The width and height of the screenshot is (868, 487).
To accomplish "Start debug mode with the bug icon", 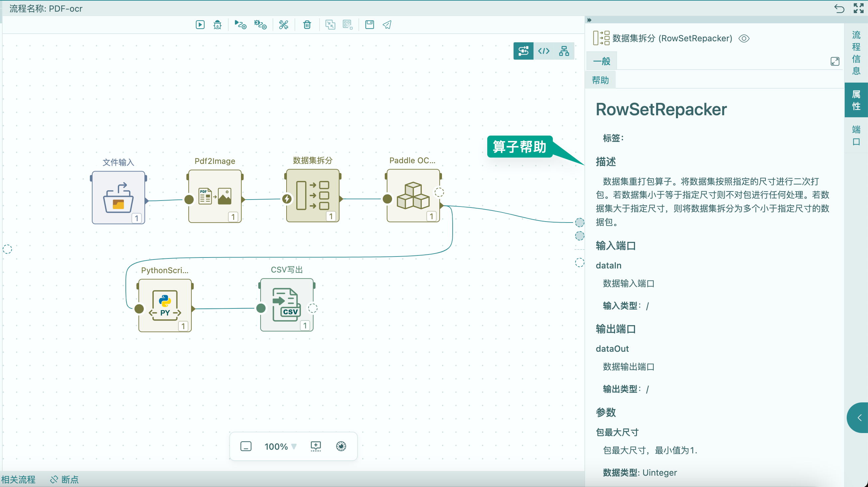I will (x=217, y=25).
